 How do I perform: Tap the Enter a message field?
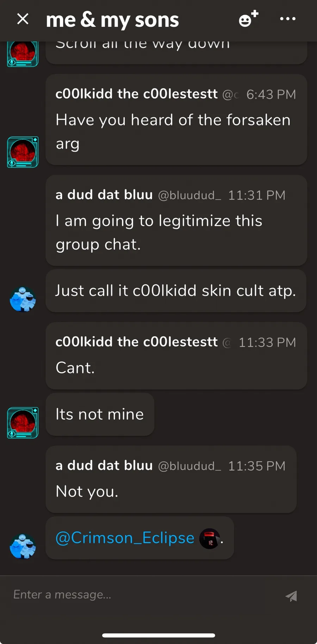pos(144,595)
